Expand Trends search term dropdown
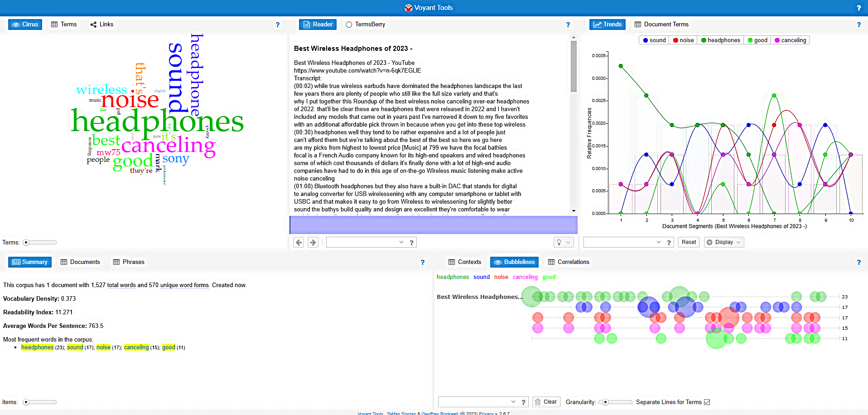Screen dimensions: 868x415 coord(658,242)
